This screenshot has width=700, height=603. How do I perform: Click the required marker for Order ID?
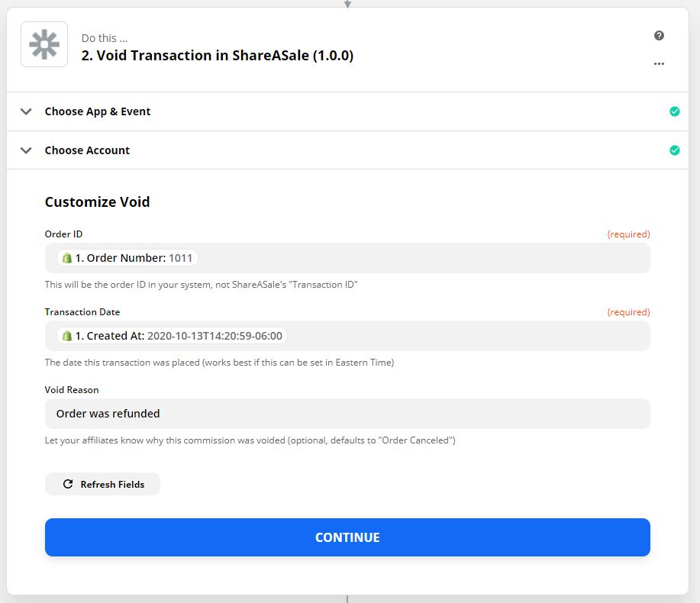click(628, 234)
